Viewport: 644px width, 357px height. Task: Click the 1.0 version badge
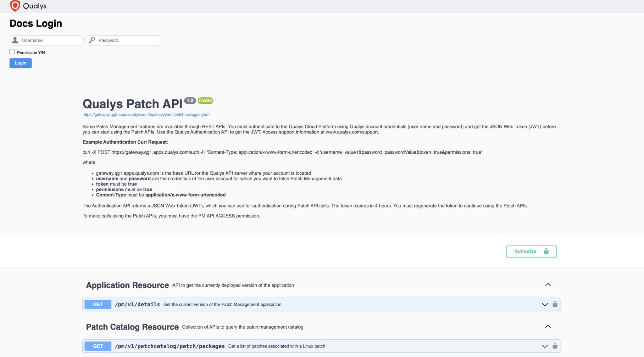[190, 100]
